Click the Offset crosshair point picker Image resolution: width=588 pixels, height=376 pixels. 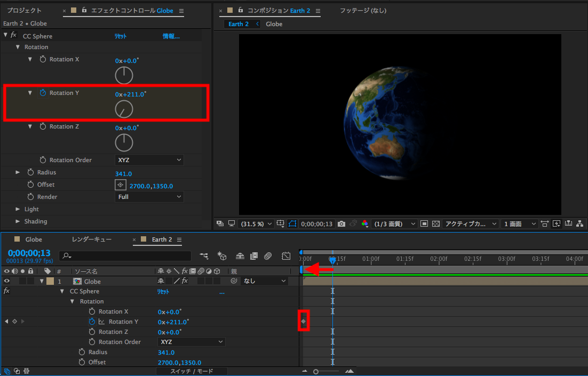tap(121, 185)
